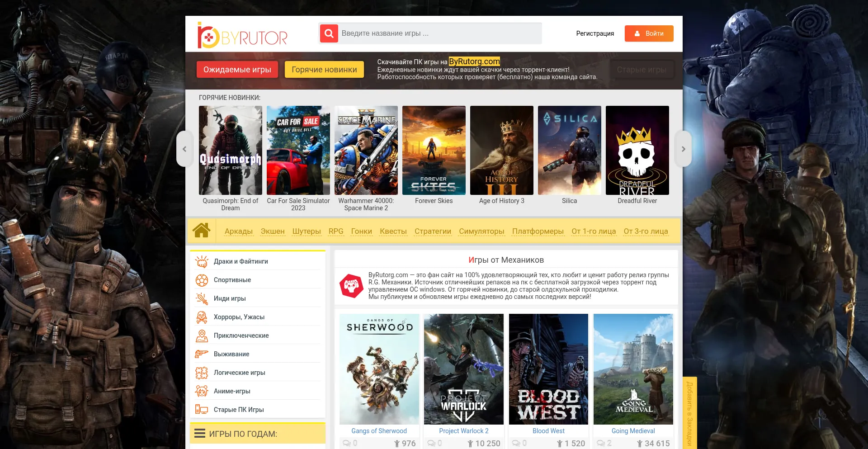The width and height of the screenshot is (868, 449).
Task: Open Silica game cover
Action: (570, 150)
